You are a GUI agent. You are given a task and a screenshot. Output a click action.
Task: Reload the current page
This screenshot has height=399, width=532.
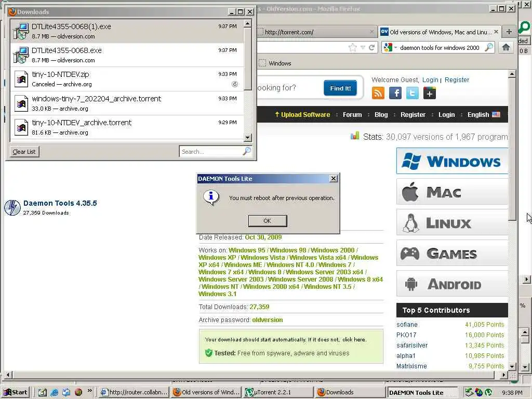click(x=371, y=47)
